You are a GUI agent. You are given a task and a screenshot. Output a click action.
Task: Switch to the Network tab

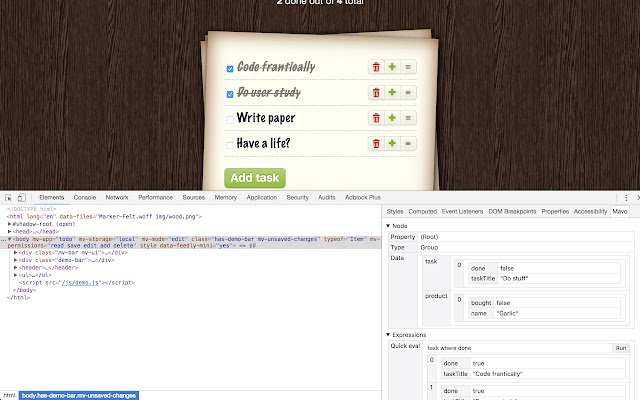pyautogui.click(x=117, y=198)
